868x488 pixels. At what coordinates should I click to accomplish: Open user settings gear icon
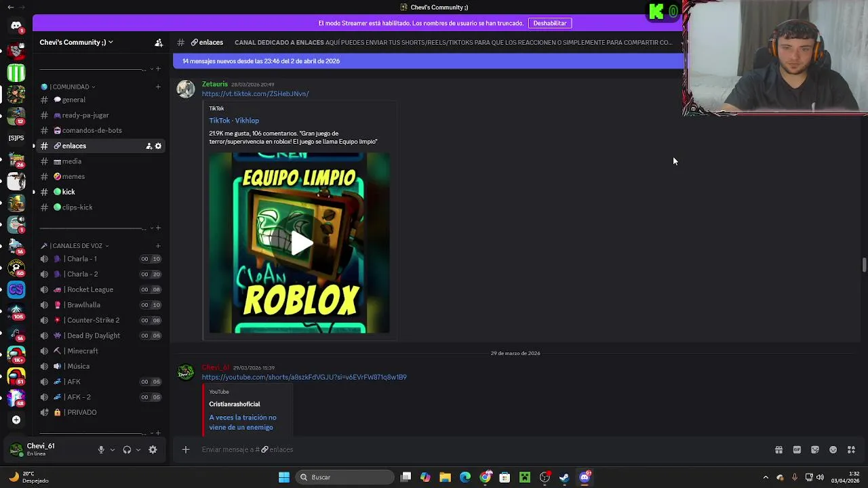[153, 449]
